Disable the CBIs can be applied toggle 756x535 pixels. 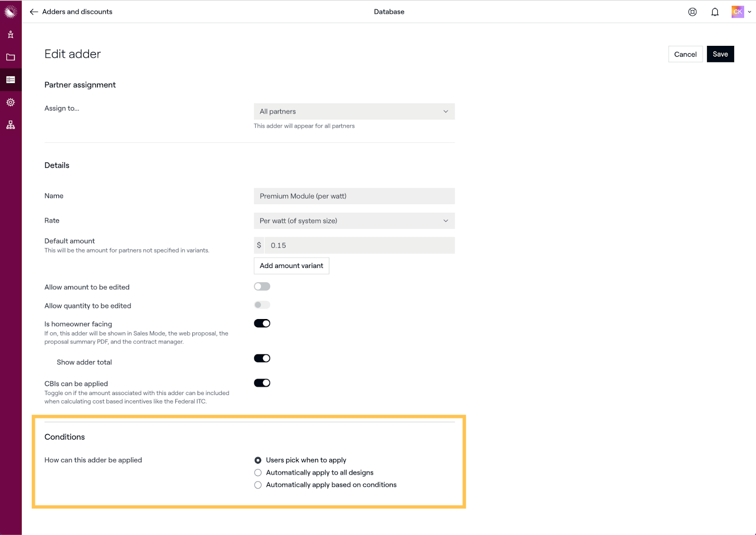coord(262,383)
